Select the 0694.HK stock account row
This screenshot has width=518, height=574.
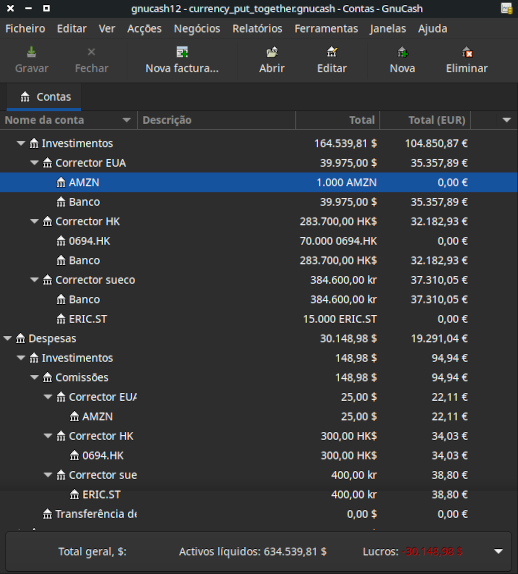259,241
